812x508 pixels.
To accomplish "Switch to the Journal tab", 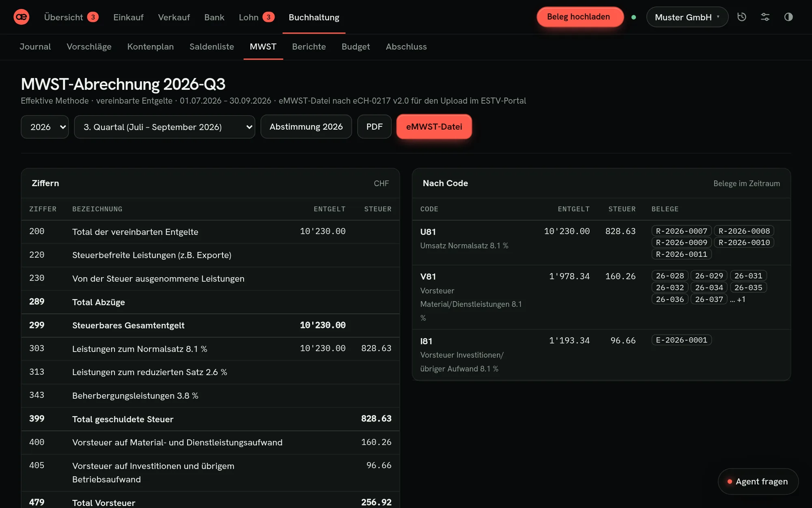I will (35, 47).
